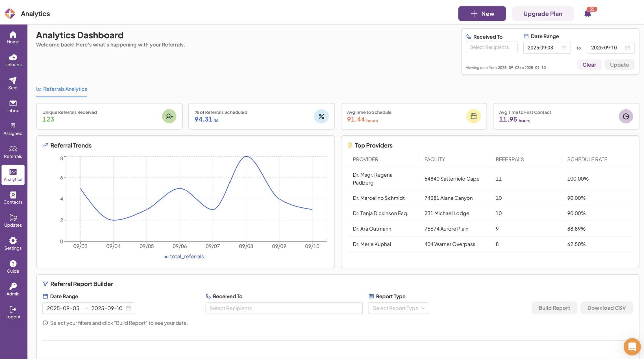Open the chat support bubble
This screenshot has width=644, height=359.
click(632, 347)
